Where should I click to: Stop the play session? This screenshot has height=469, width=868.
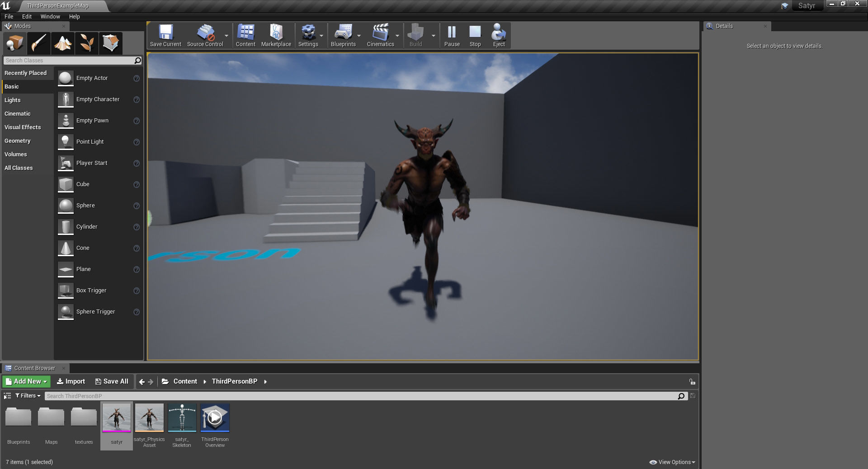[x=475, y=36]
